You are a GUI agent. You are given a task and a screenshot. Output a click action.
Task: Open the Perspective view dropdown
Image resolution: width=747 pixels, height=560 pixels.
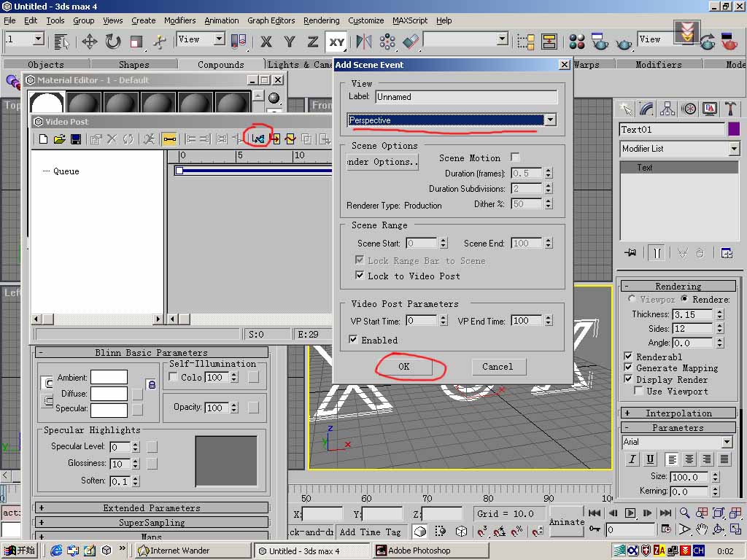pos(550,120)
